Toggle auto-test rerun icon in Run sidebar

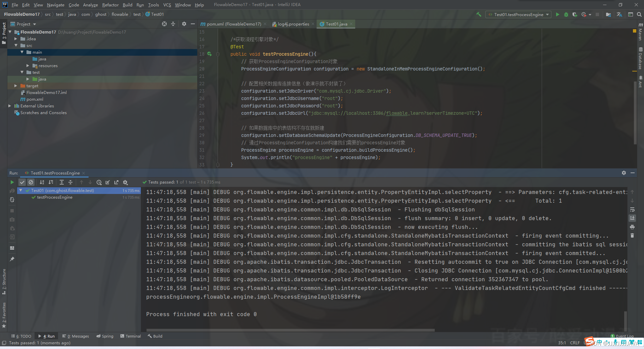point(12,200)
